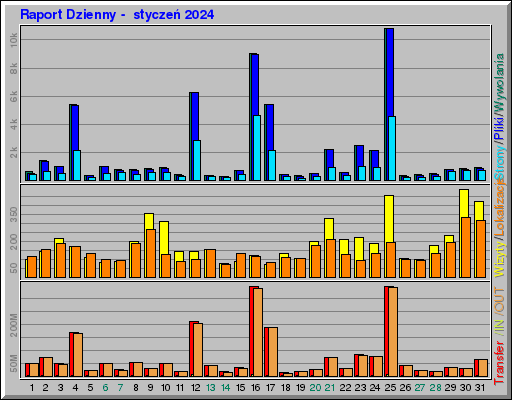This screenshot has height=400, width=512.
Task: Click the Transfer bar for day 16
Action: tap(252, 331)
